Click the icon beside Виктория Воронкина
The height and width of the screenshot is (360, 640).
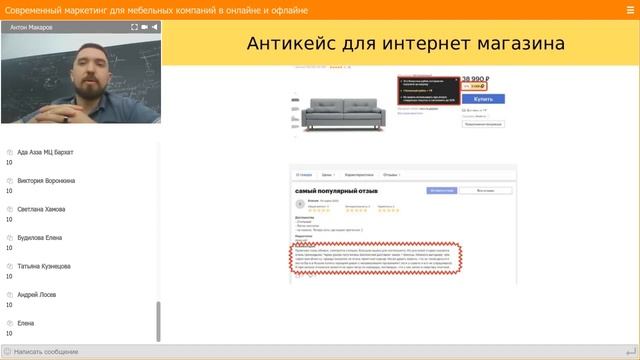tap(10, 181)
